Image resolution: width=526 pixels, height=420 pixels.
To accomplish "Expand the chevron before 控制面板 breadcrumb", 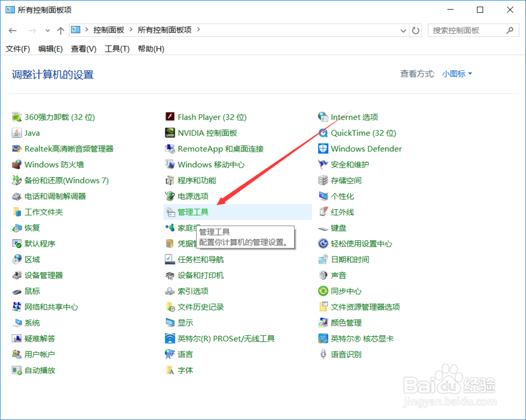I will click(x=87, y=29).
